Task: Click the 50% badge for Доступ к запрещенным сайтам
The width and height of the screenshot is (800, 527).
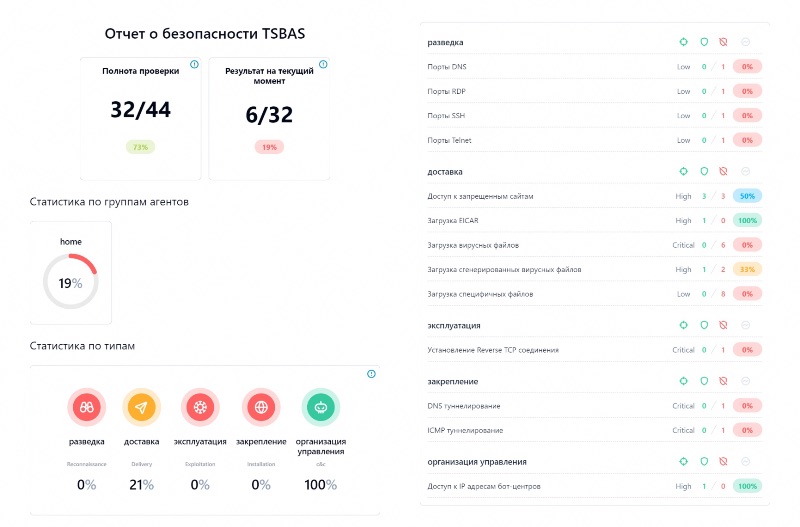Action: (x=746, y=196)
